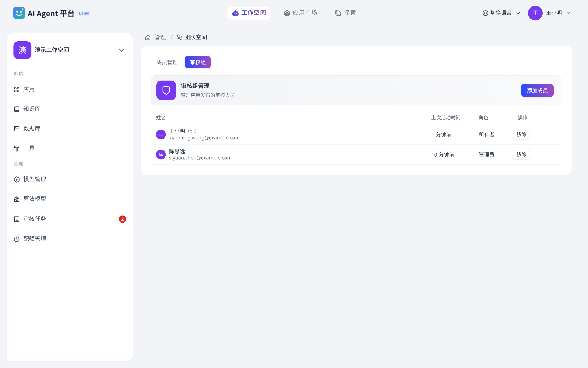
Task: Select the 审核组 tab
Action: click(x=198, y=62)
